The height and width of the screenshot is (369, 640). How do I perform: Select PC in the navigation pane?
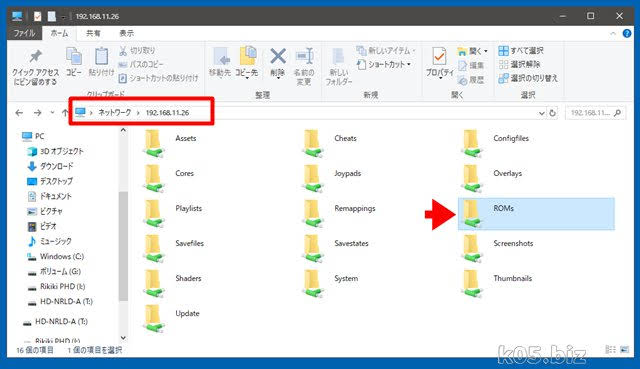33,136
